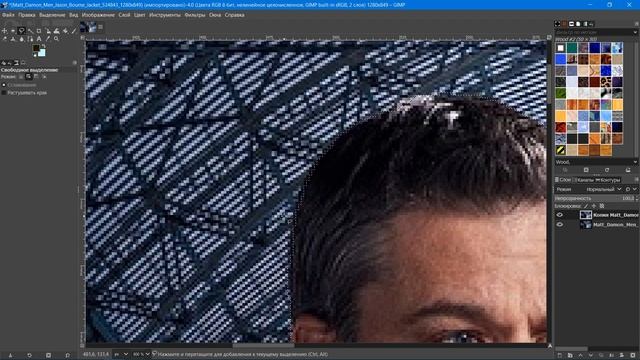Raise the layer with up arrow icon

(580, 356)
